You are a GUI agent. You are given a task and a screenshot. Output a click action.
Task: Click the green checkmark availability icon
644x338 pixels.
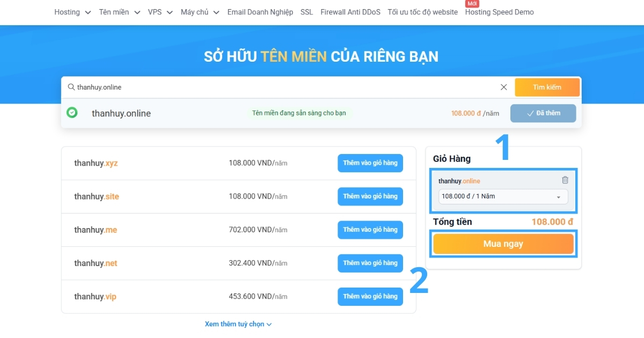pos(72,113)
